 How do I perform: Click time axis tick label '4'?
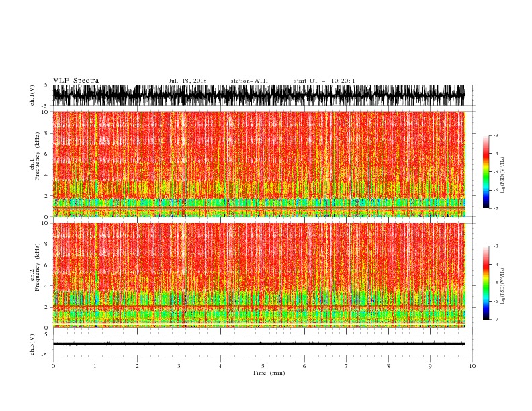click(x=220, y=366)
